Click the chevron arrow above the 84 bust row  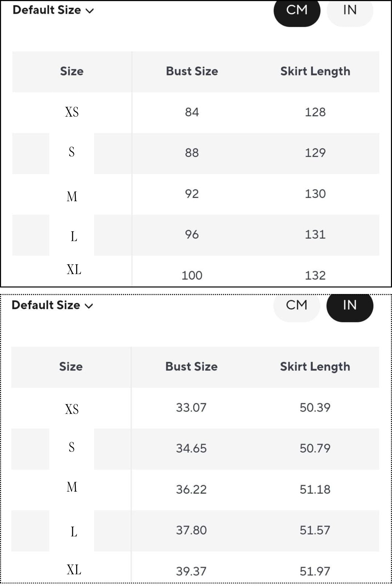90,11
